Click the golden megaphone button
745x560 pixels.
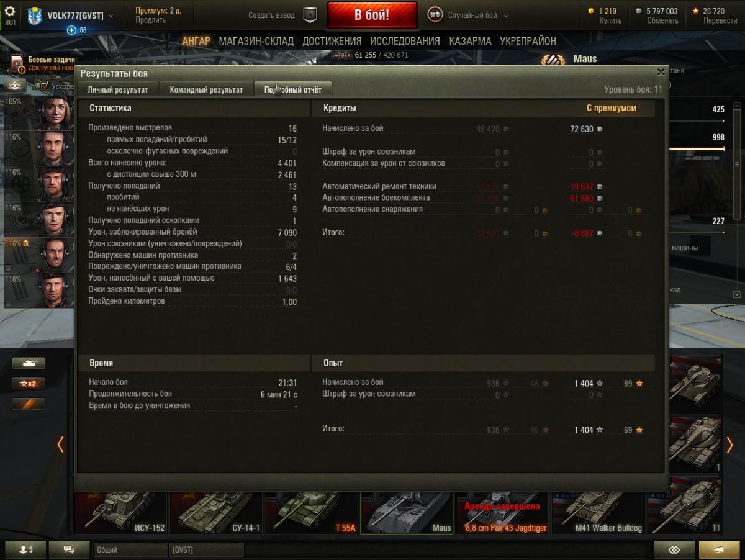click(x=719, y=550)
